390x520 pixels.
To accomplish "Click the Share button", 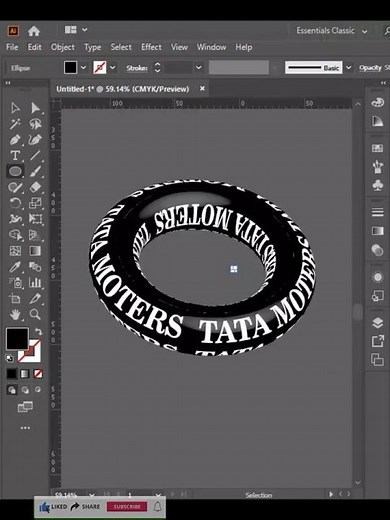I will tap(85, 507).
